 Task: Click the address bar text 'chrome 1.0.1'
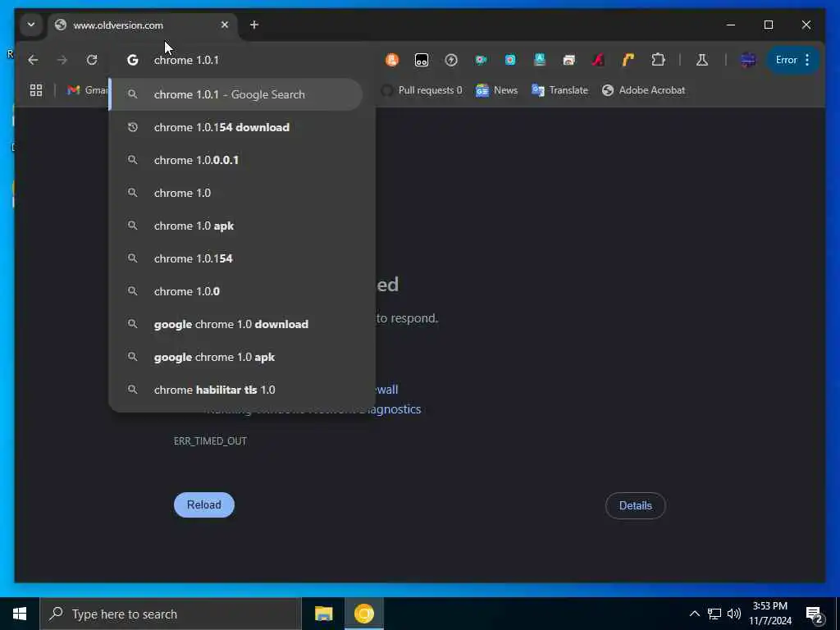pyautogui.click(x=186, y=60)
